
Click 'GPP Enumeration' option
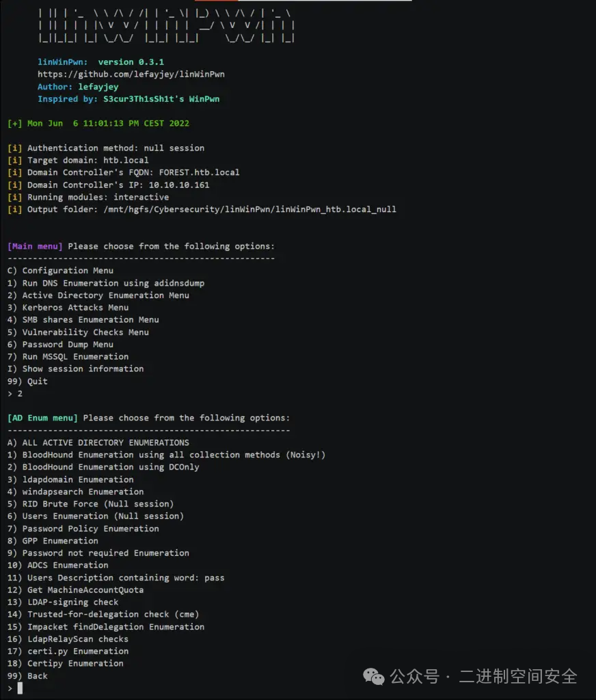(53, 541)
